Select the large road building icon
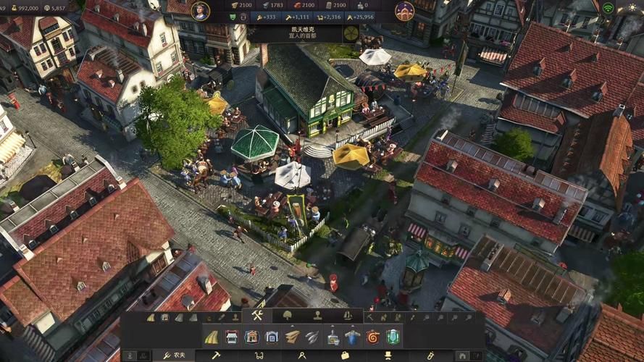 (x=212, y=337)
